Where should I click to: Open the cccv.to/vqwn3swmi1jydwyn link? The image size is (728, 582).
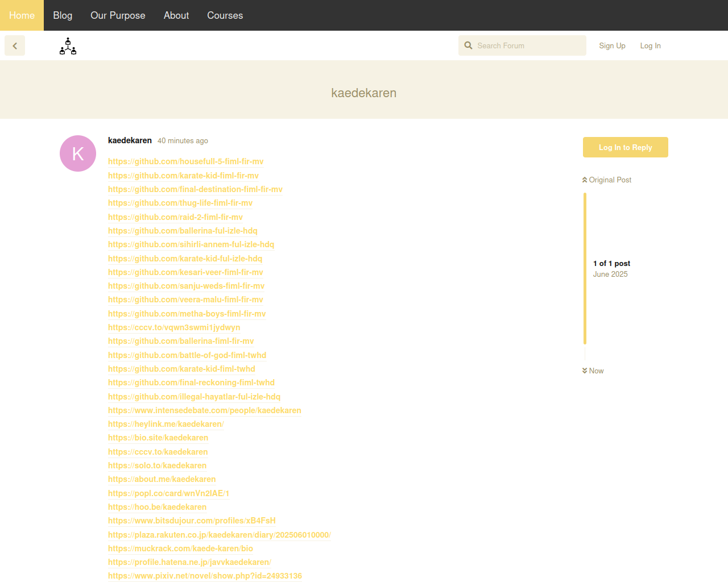[x=174, y=327]
